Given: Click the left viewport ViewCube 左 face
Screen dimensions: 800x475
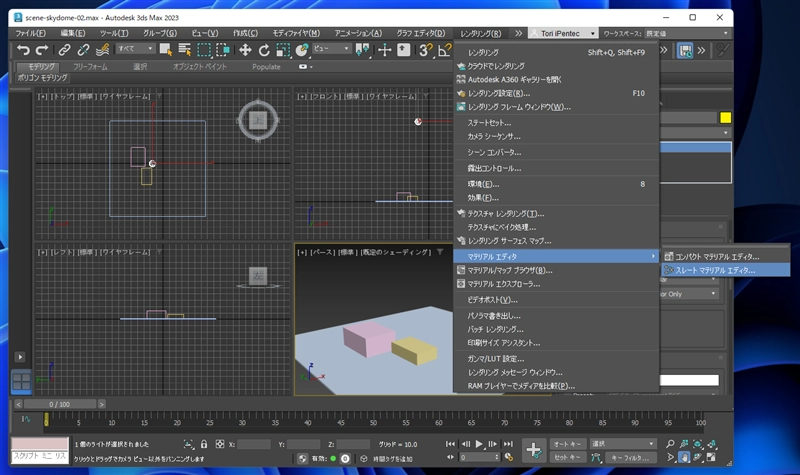Looking at the screenshot, I should click(x=258, y=276).
